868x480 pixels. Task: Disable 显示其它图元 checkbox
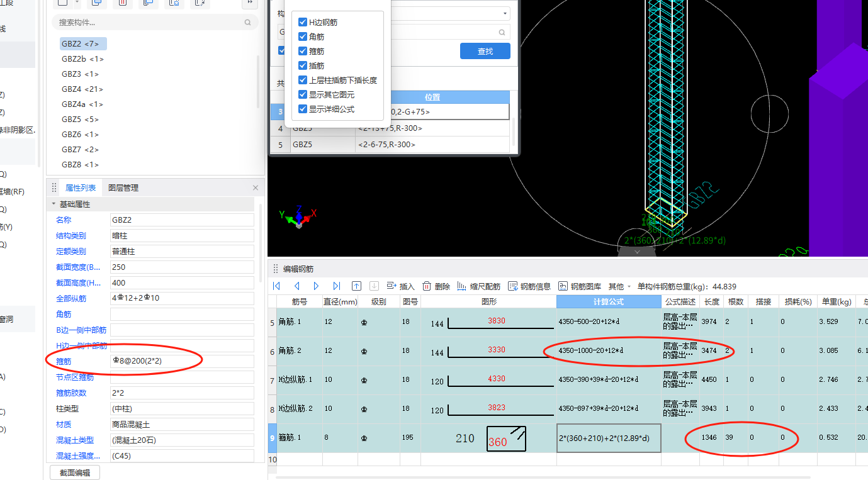[x=303, y=94]
